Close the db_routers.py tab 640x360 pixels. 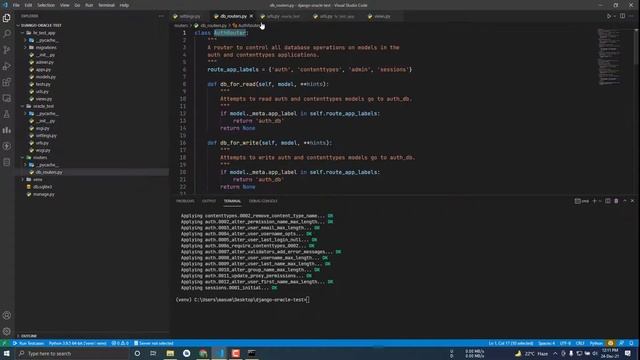point(251,16)
